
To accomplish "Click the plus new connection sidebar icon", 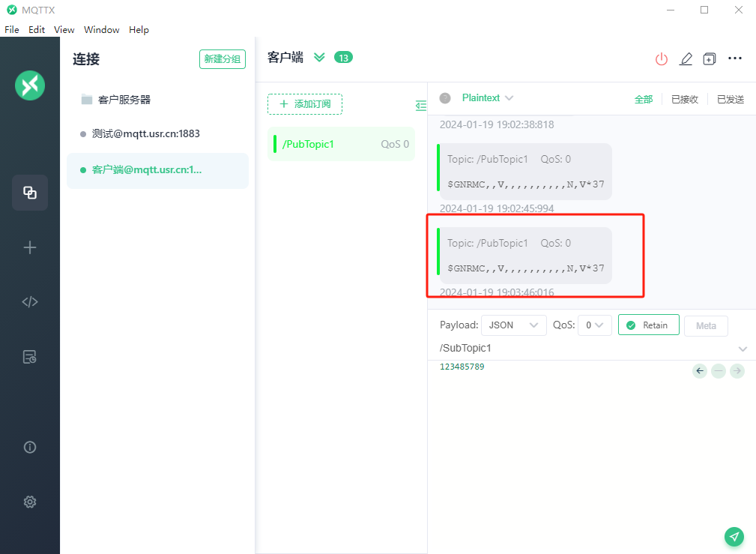I will pyautogui.click(x=30, y=247).
